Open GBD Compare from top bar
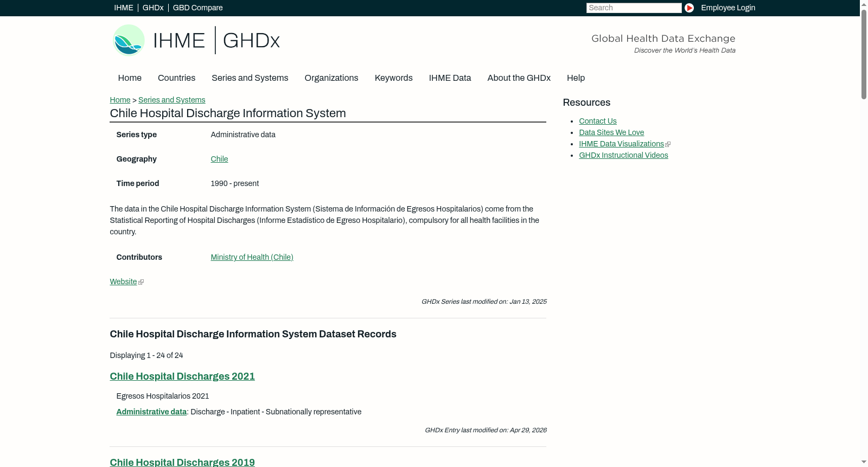 pyautogui.click(x=197, y=8)
